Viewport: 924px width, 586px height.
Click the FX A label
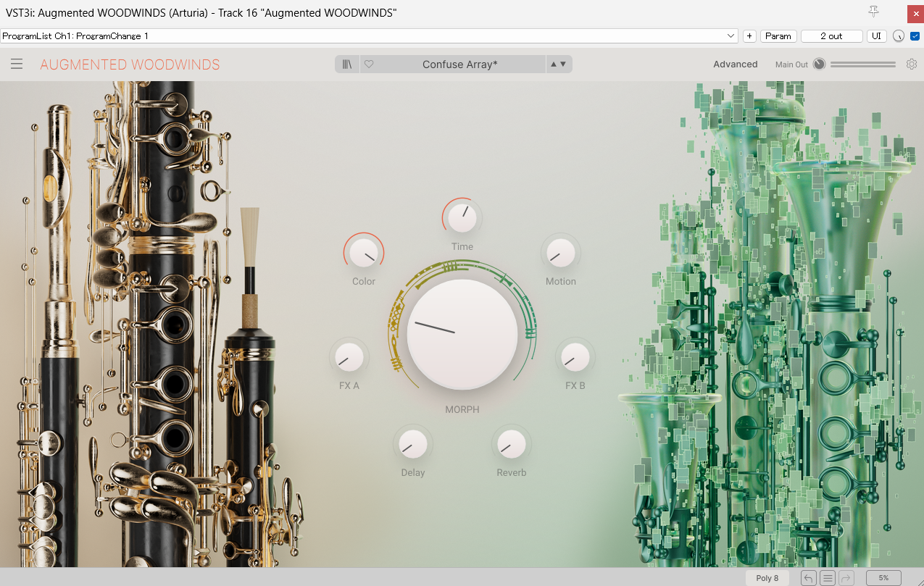coord(349,386)
